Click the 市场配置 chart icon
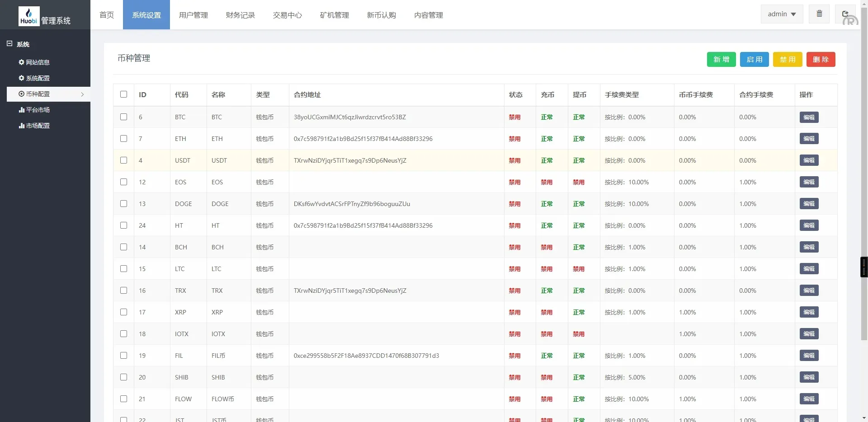 tap(20, 126)
